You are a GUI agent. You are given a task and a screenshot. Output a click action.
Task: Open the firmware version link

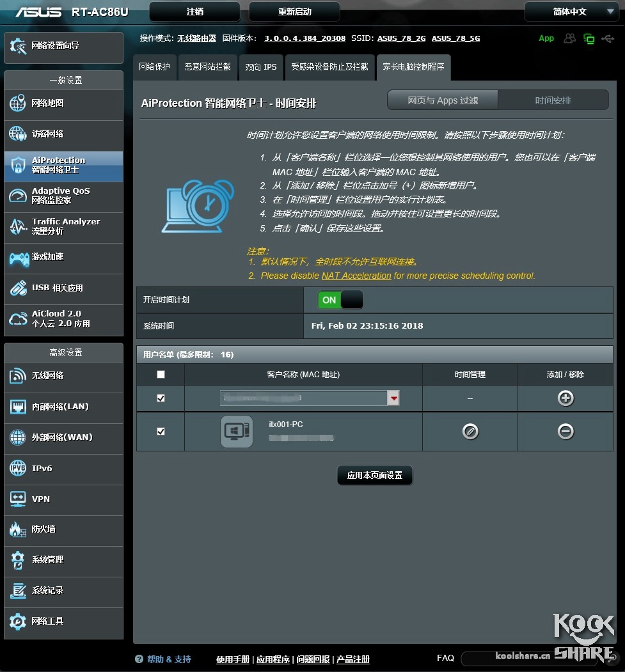(x=305, y=38)
